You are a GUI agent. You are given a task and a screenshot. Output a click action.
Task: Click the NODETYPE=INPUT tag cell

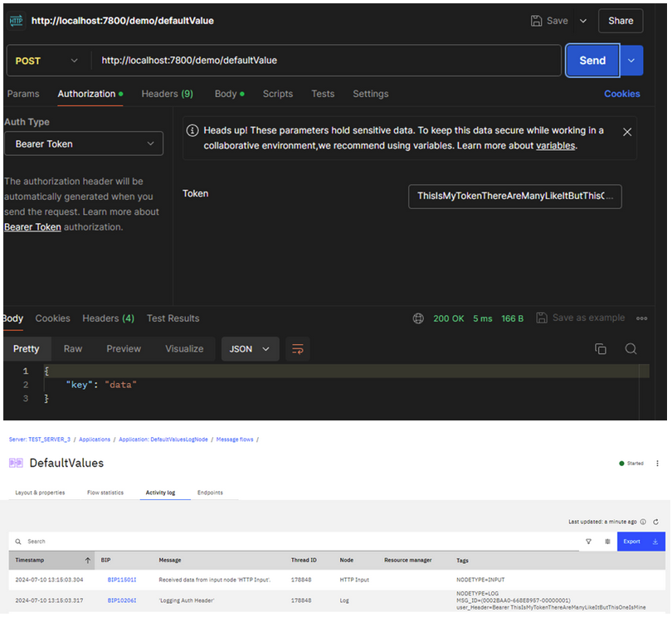point(480,580)
